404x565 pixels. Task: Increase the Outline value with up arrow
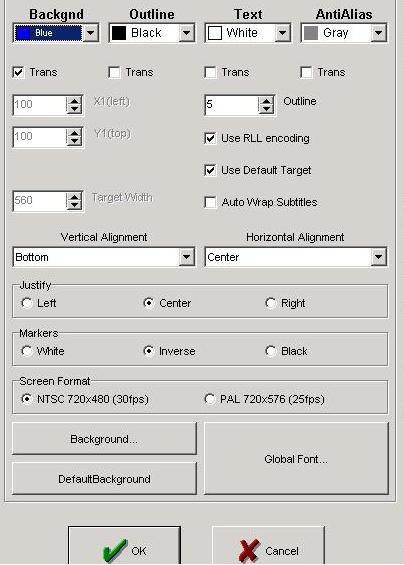(266, 101)
